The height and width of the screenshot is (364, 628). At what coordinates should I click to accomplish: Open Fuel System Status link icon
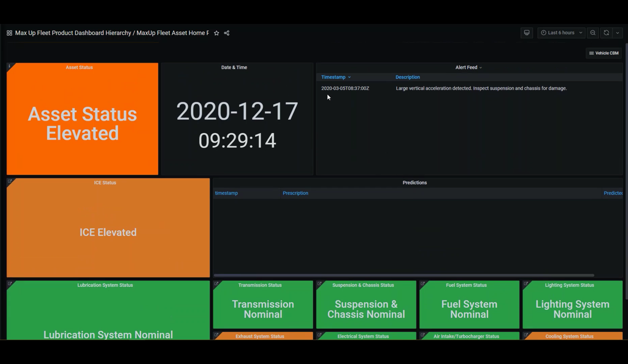[x=423, y=284]
